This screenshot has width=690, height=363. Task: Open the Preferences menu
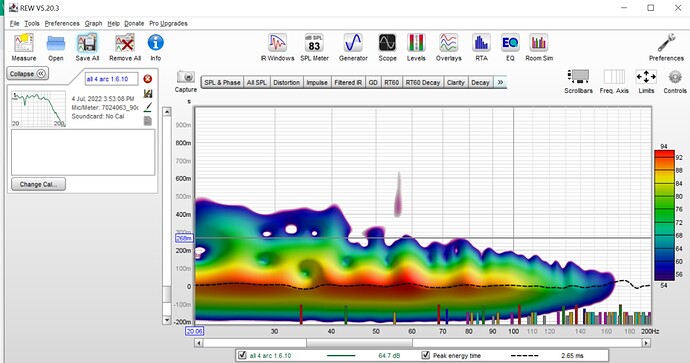[x=62, y=23]
